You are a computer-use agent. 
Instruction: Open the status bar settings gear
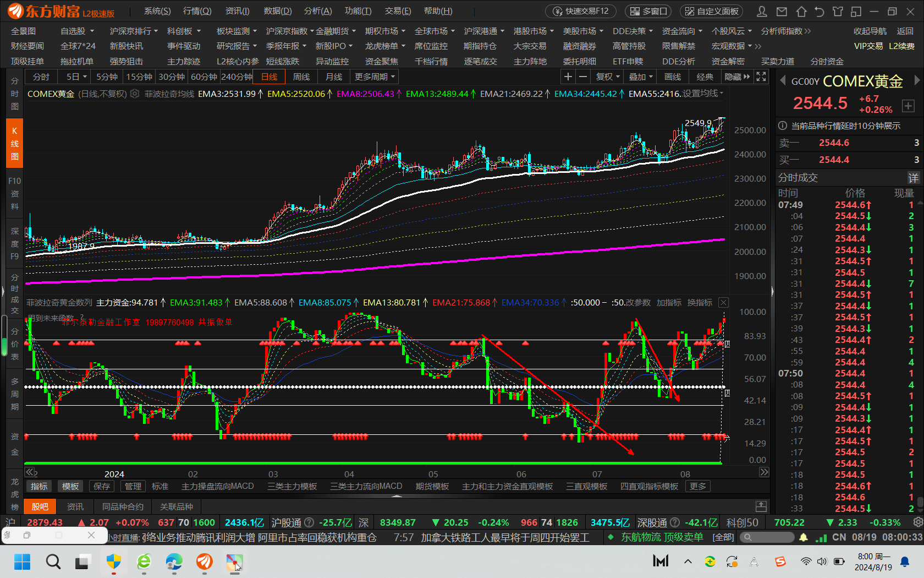[x=917, y=522]
